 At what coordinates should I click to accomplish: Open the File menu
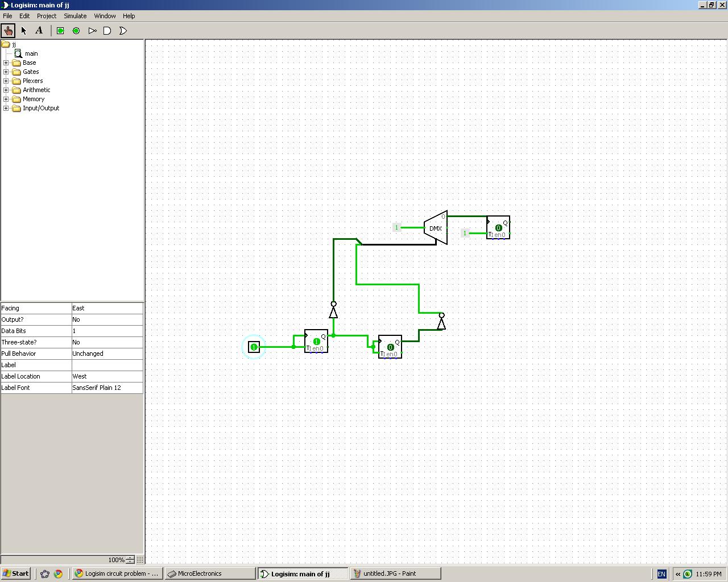coord(7,16)
